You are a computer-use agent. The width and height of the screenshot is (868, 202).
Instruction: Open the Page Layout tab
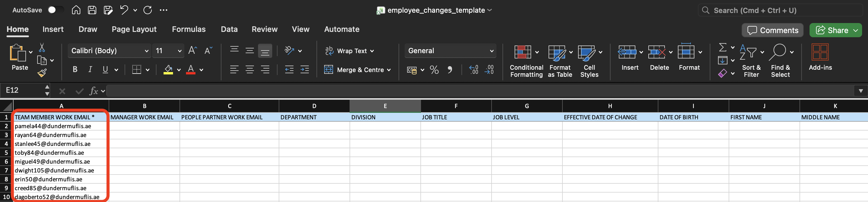(134, 29)
